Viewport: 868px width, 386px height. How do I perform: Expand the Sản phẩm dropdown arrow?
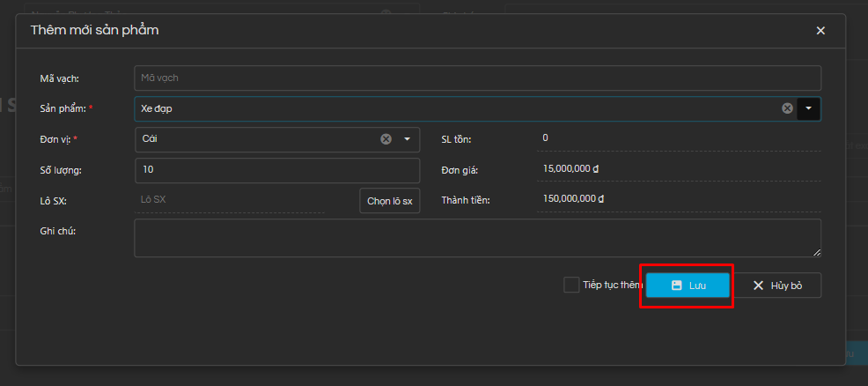pos(809,108)
